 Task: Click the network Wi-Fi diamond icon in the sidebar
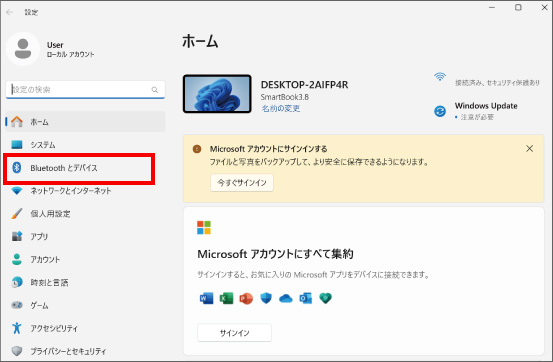17,191
